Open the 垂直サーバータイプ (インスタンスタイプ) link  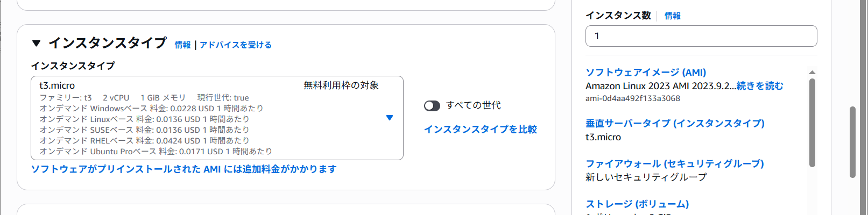pyautogui.click(x=675, y=124)
